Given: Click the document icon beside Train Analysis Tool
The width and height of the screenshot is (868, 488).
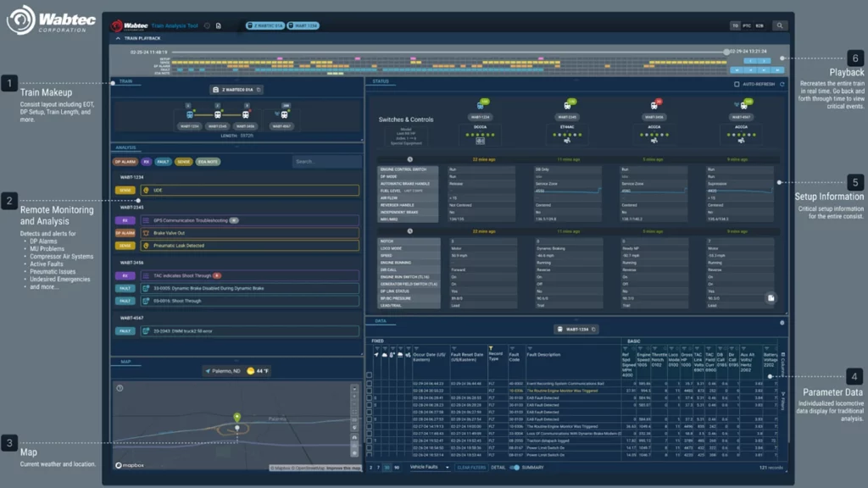Looking at the screenshot, I should 218,26.
